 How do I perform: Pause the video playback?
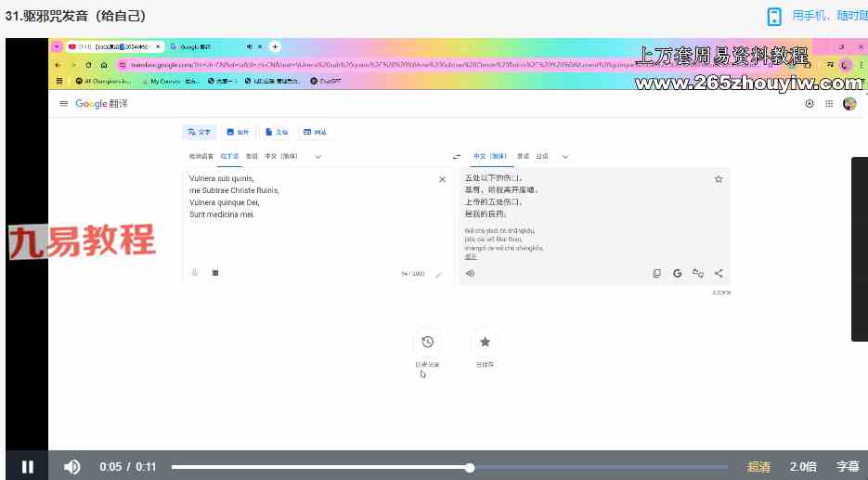coord(27,467)
